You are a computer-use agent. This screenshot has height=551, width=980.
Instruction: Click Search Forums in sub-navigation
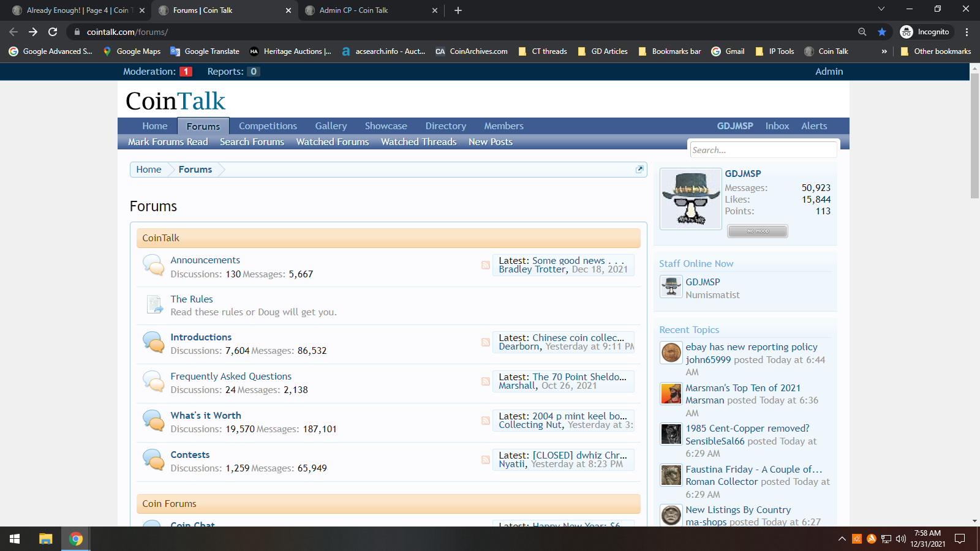click(252, 142)
